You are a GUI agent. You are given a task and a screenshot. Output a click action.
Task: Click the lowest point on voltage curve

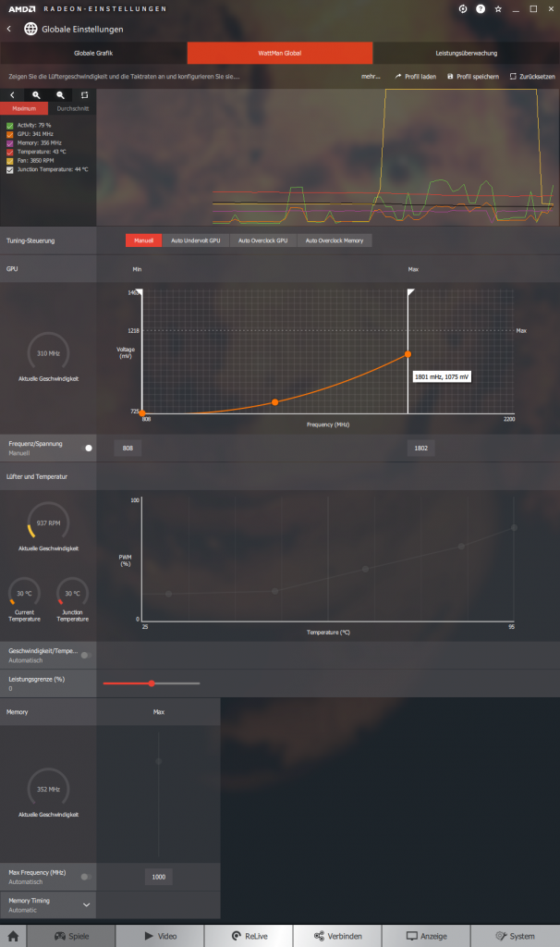[x=142, y=413]
